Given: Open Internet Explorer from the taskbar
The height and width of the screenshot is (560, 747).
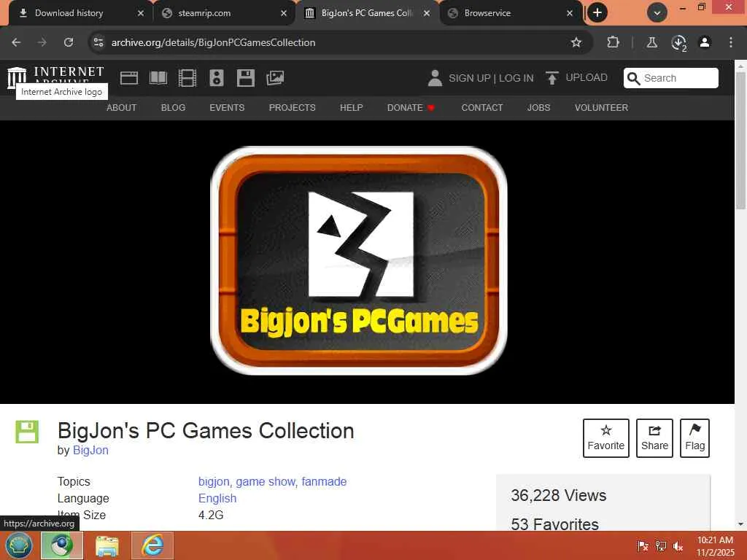Looking at the screenshot, I should (152, 545).
